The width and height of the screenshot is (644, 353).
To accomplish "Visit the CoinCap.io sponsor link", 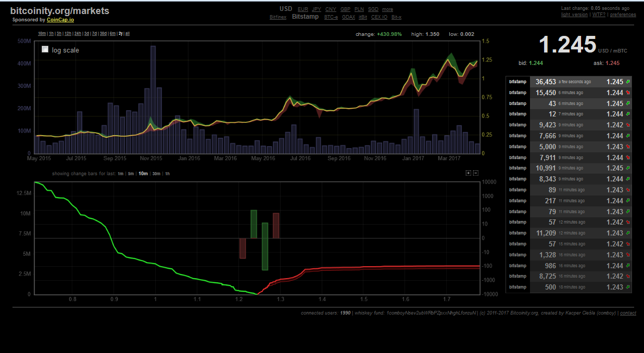I will click(60, 20).
